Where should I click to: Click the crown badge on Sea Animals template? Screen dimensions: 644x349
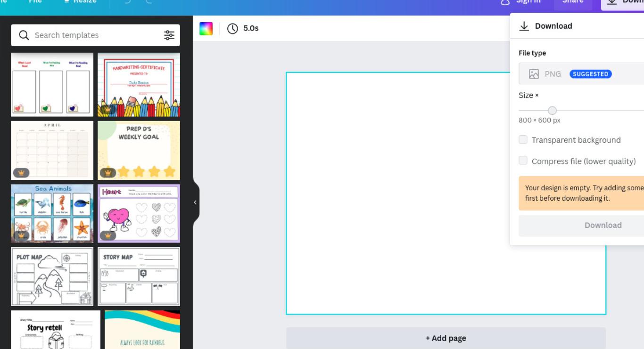coord(21,235)
